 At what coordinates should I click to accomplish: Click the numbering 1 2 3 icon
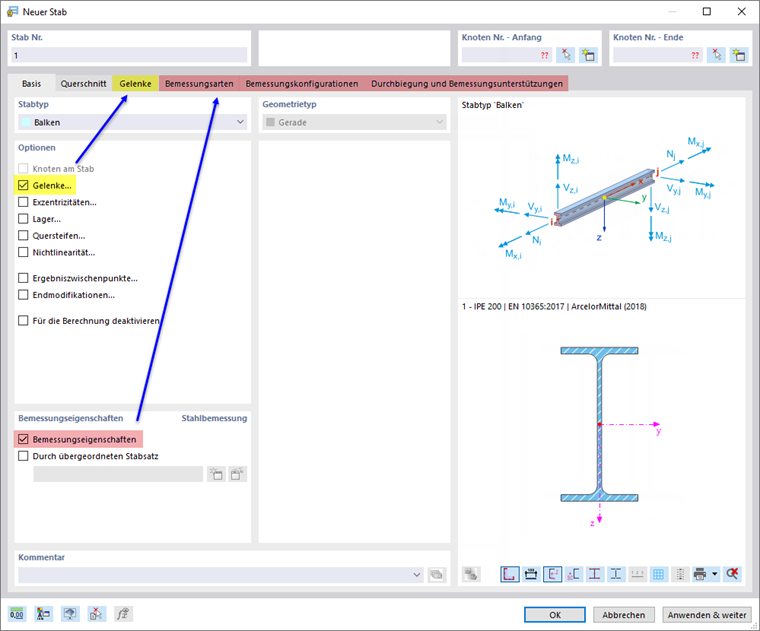(637, 574)
